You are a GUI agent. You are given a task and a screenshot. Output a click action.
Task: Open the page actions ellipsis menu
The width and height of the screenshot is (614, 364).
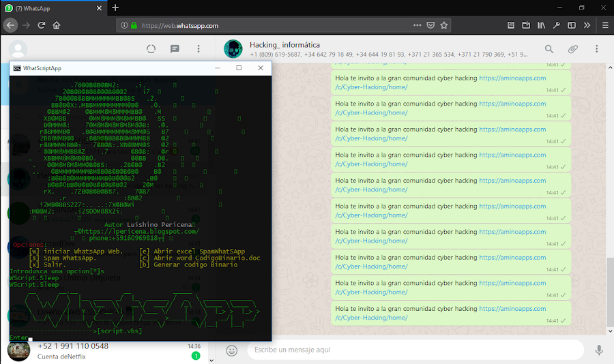(417, 25)
